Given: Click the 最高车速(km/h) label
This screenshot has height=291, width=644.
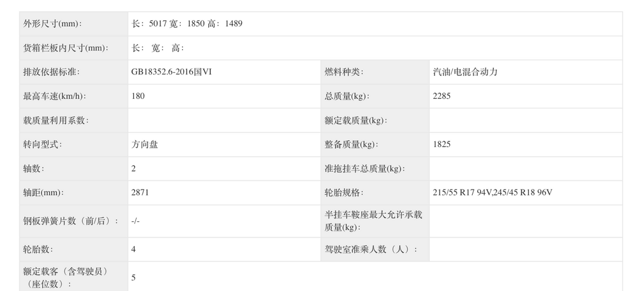Looking at the screenshot, I should (x=55, y=96).
